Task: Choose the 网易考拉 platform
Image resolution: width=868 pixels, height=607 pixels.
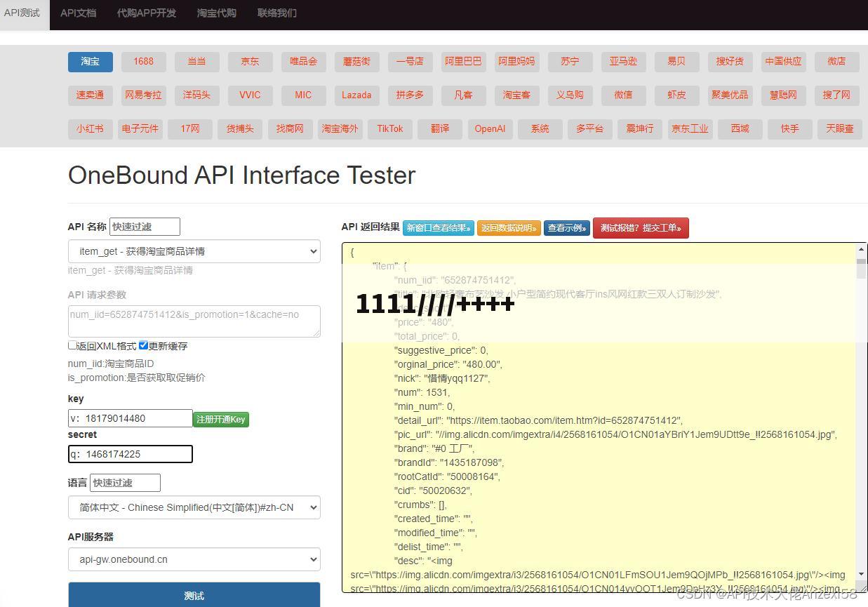Action: tap(144, 95)
